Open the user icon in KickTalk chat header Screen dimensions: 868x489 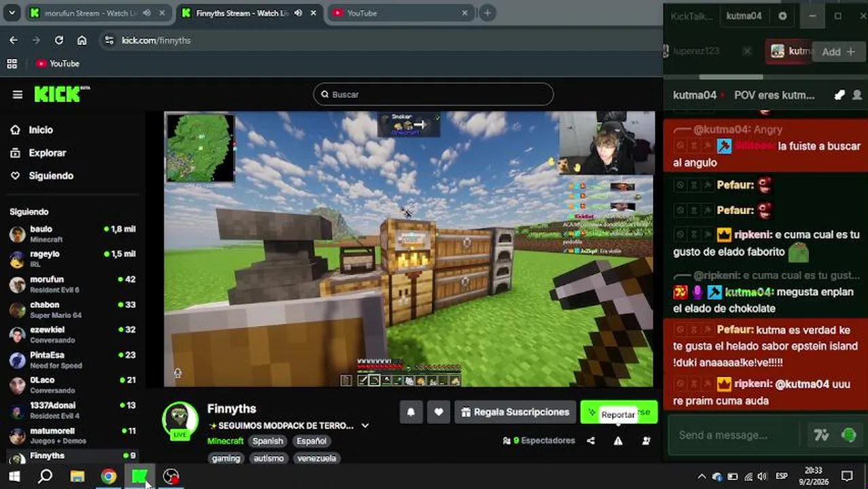point(857,95)
